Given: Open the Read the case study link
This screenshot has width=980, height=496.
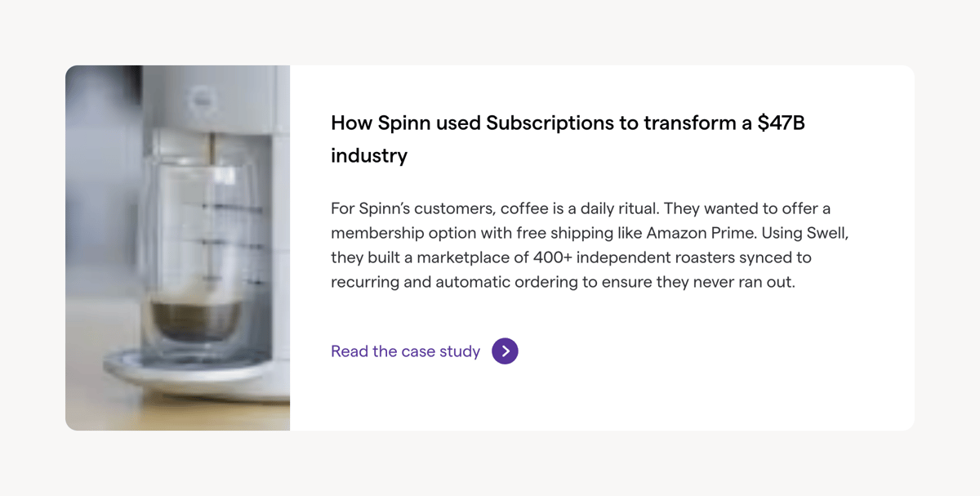Looking at the screenshot, I should pyautogui.click(x=405, y=351).
